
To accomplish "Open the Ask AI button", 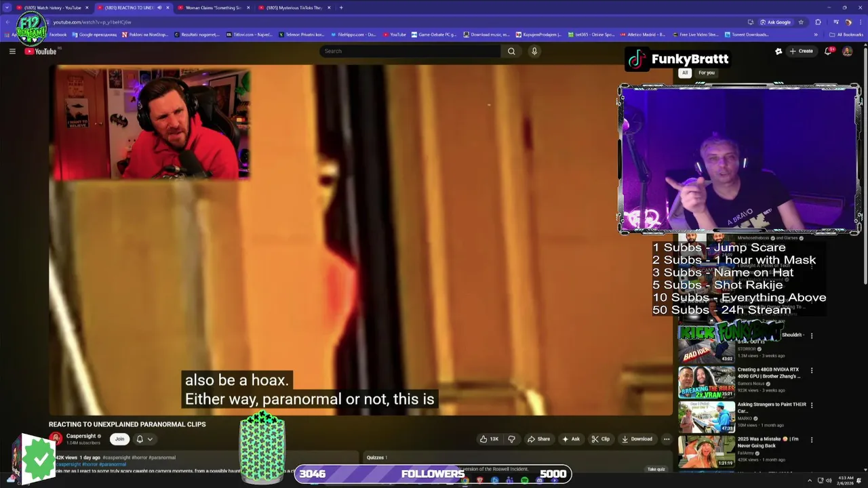I will tap(570, 439).
